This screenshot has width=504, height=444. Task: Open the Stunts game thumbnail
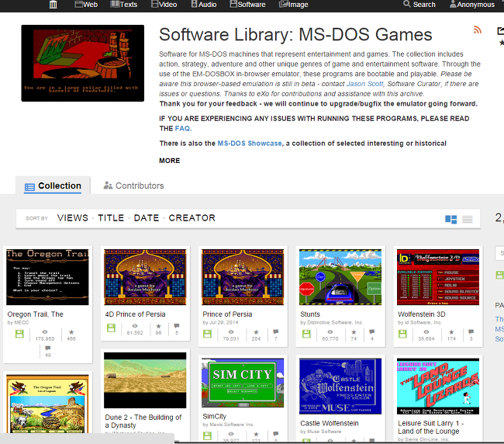coord(340,277)
